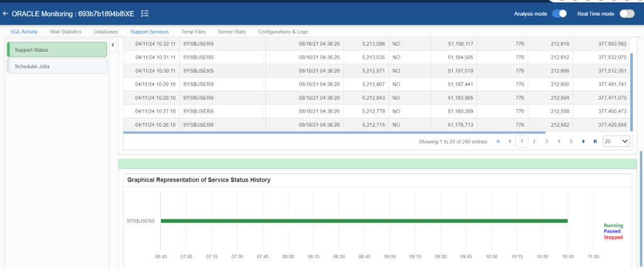644x269 pixels.
Task: Go to page 3 of the table
Action: point(546,142)
